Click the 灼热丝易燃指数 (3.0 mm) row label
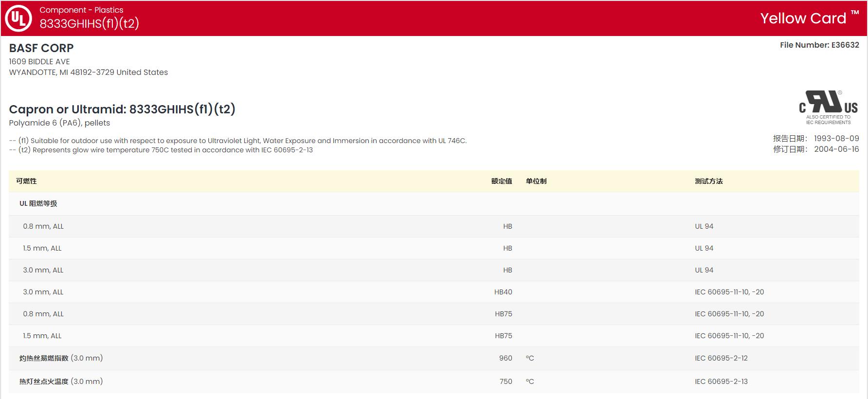 pyautogui.click(x=61, y=358)
